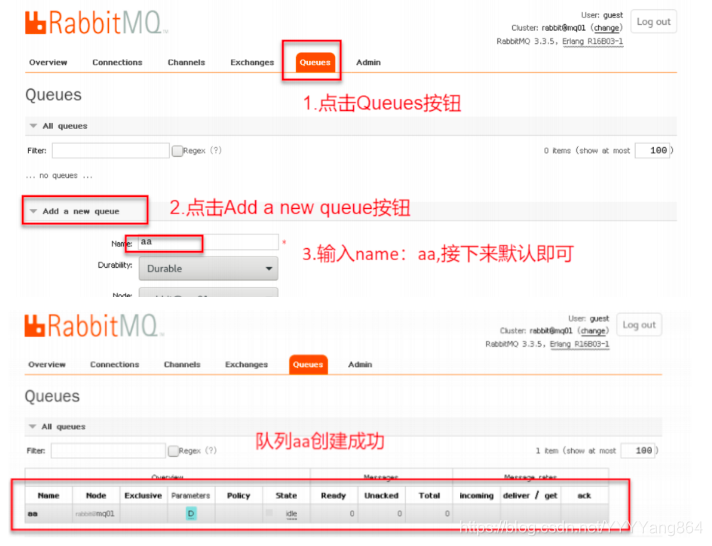
Task: Open the Overview tab in bottom screenshot
Action: pos(47,364)
